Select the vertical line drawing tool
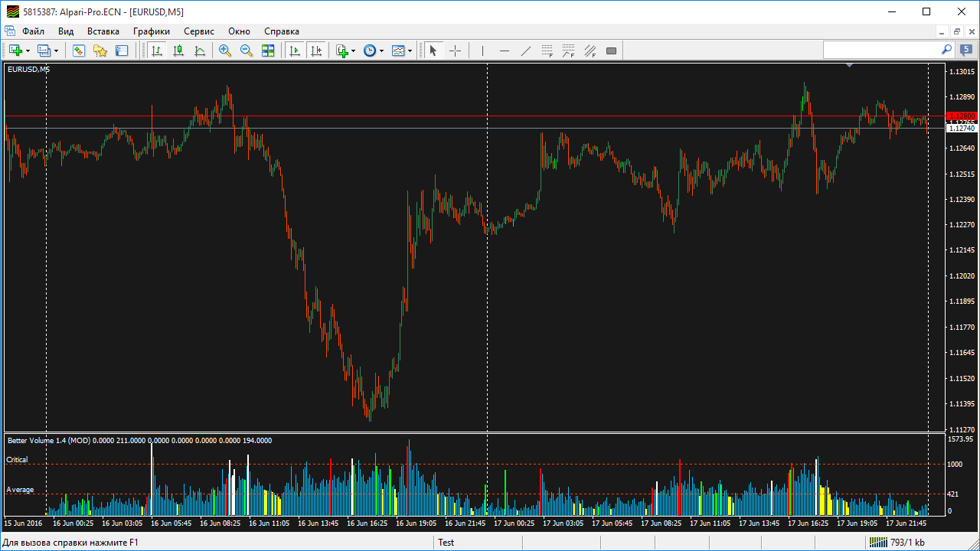The width and height of the screenshot is (980, 551). tap(482, 51)
